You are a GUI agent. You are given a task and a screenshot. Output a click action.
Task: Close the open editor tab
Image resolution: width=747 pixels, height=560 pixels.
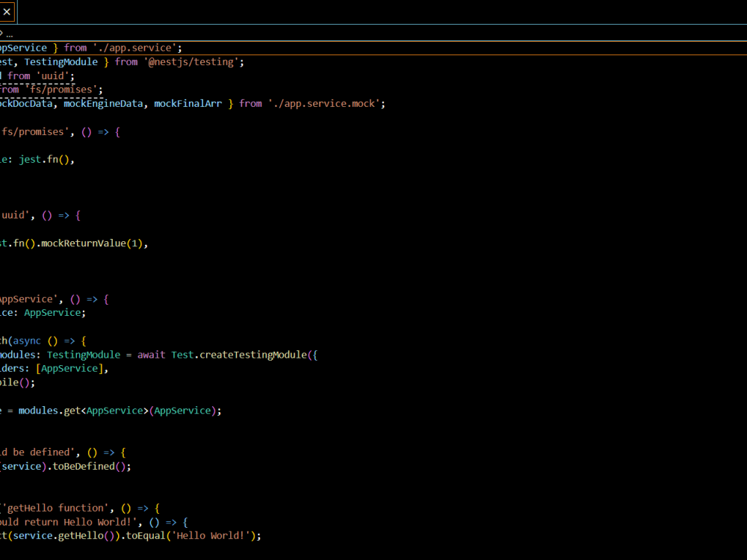[7, 12]
